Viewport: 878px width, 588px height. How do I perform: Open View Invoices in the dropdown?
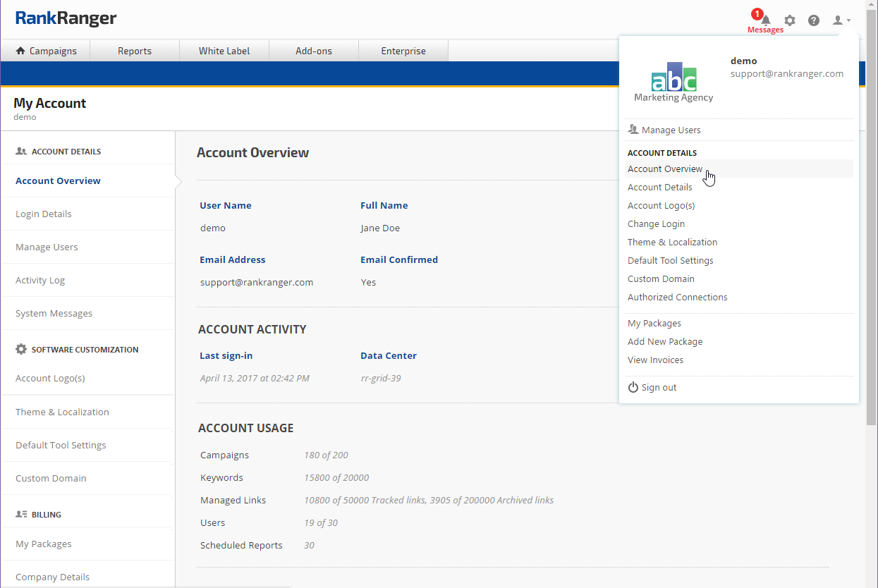655,360
